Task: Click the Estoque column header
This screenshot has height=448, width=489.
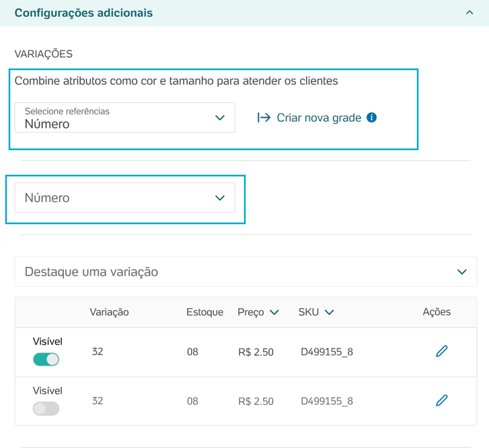Action: coord(205,312)
